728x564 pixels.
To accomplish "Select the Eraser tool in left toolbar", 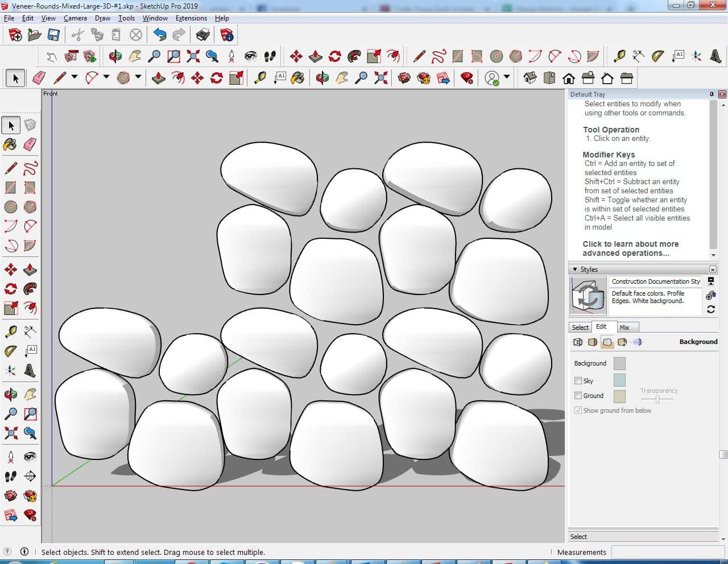I will [30, 144].
